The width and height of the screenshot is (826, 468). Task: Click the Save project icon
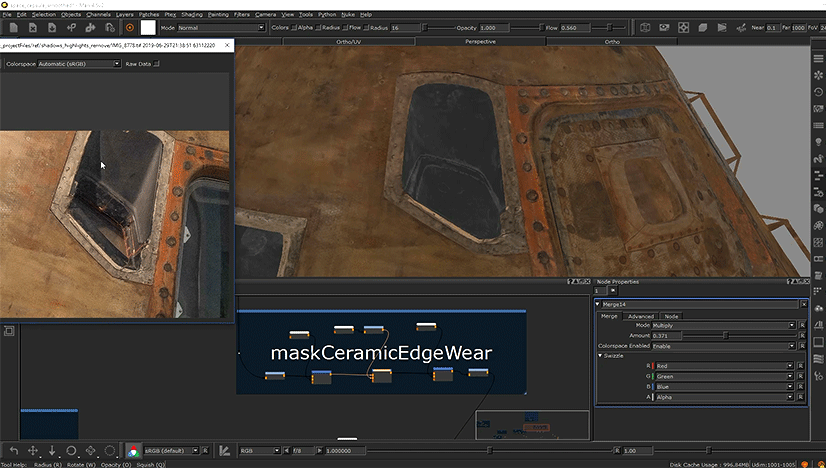click(x=52, y=27)
